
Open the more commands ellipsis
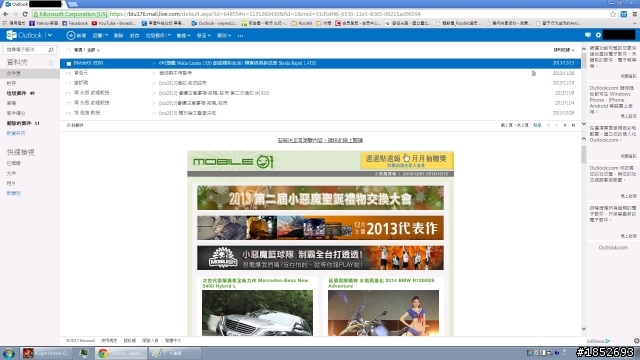point(240,36)
